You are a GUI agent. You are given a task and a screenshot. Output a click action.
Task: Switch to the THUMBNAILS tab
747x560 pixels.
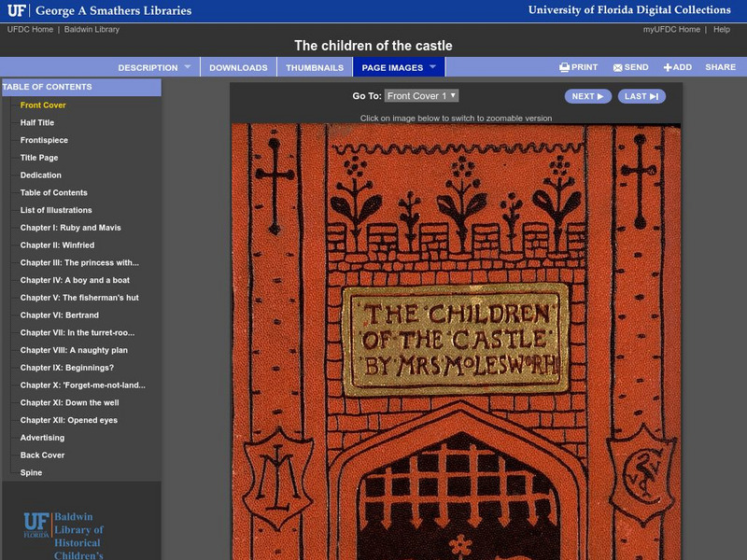coord(317,67)
